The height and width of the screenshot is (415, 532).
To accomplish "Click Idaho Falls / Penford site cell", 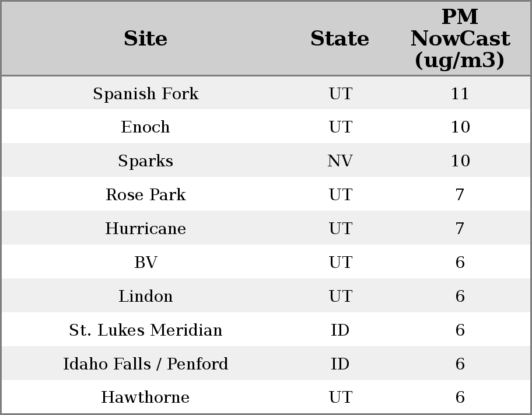I will click(x=145, y=364).
